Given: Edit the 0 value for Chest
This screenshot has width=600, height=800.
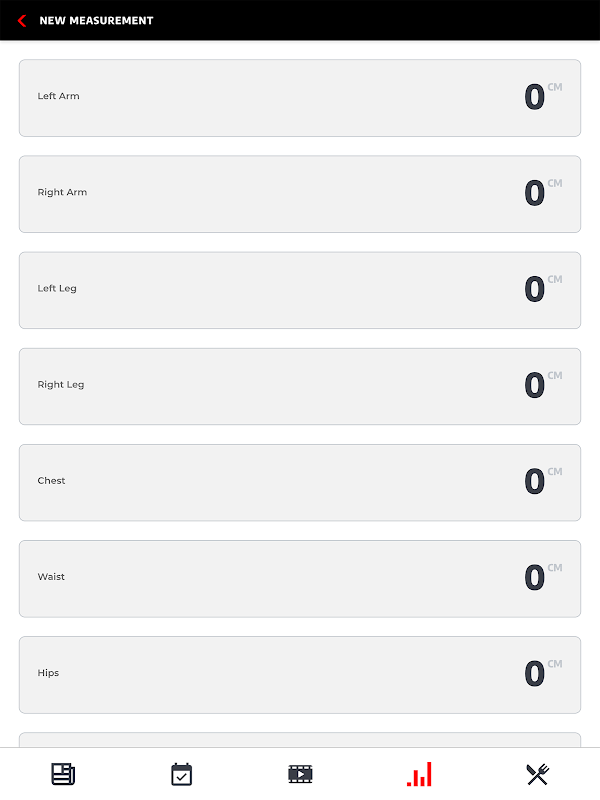Looking at the screenshot, I should (534, 482).
